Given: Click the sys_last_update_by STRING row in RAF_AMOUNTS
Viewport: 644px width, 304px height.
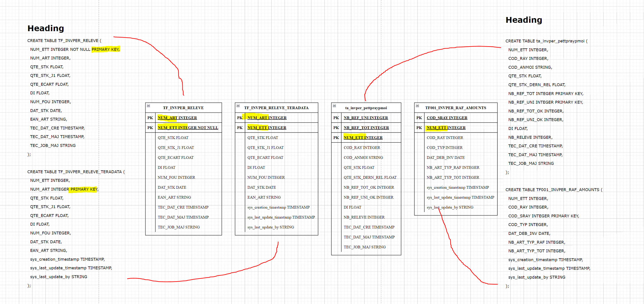Looking at the screenshot, I should click(x=450, y=207).
